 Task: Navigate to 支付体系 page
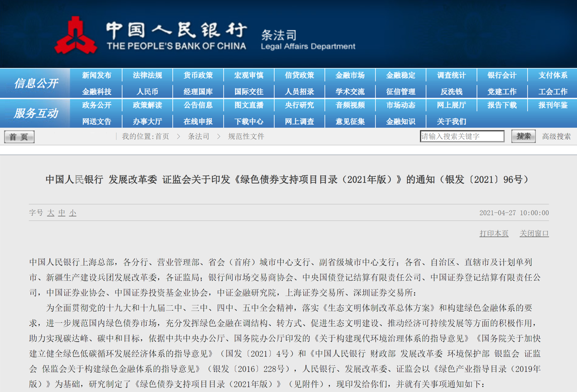pos(552,75)
